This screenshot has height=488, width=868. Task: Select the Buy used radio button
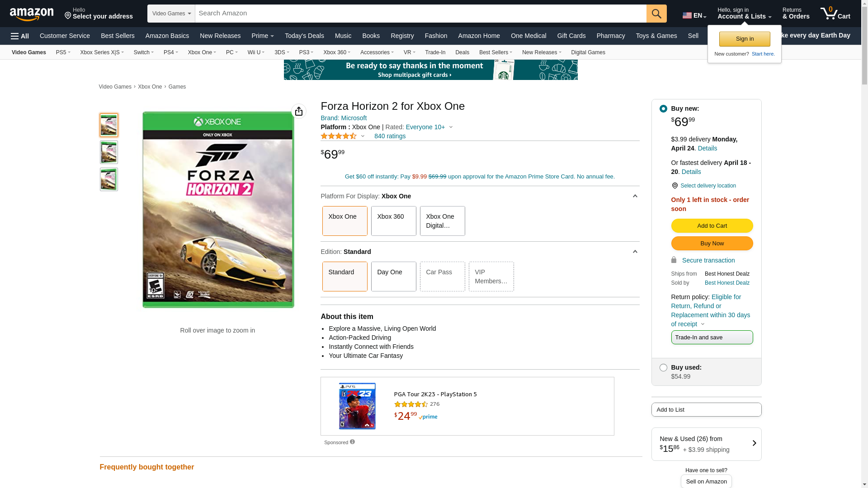(x=663, y=368)
